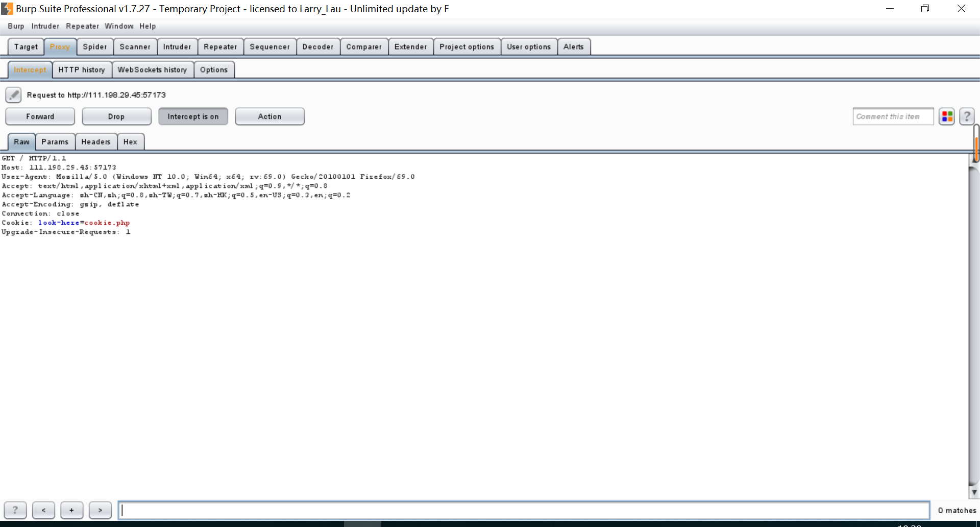Open the Decoder tab

point(318,46)
